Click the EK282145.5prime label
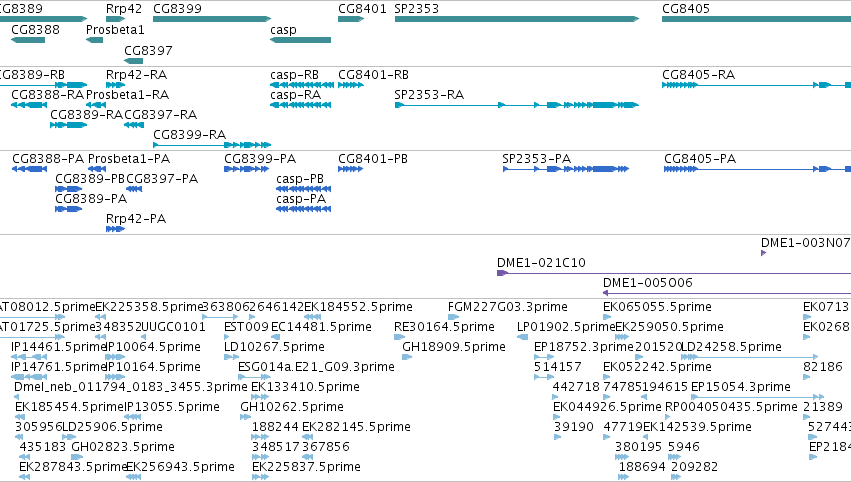Screen dimensions: 851x482 (x=357, y=427)
